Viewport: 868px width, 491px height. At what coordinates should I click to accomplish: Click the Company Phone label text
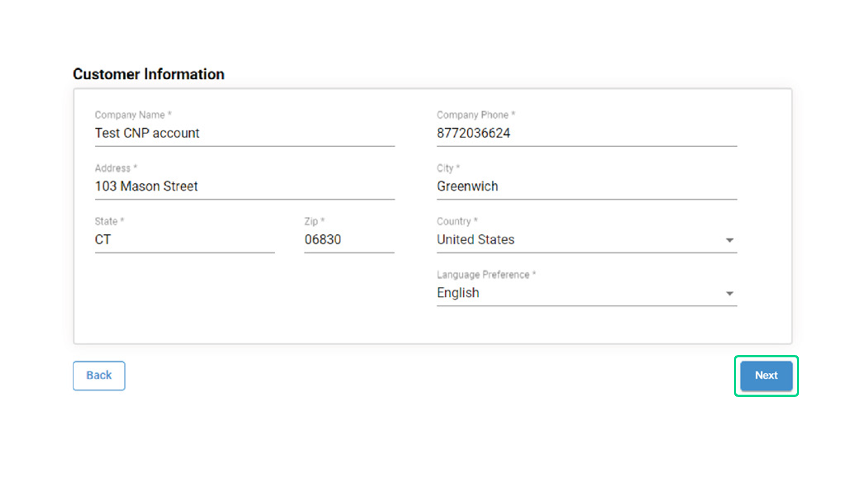(x=473, y=115)
